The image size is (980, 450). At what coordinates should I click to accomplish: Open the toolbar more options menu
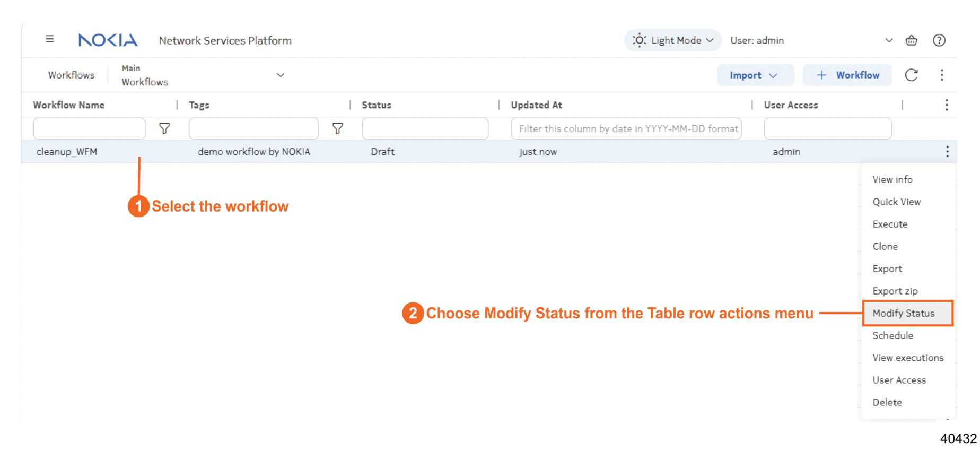click(x=942, y=75)
